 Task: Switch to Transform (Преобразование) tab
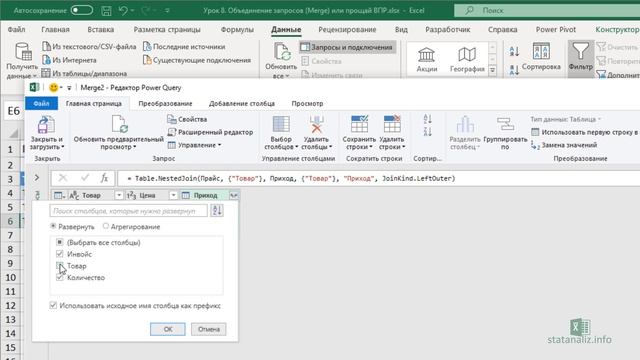165,104
